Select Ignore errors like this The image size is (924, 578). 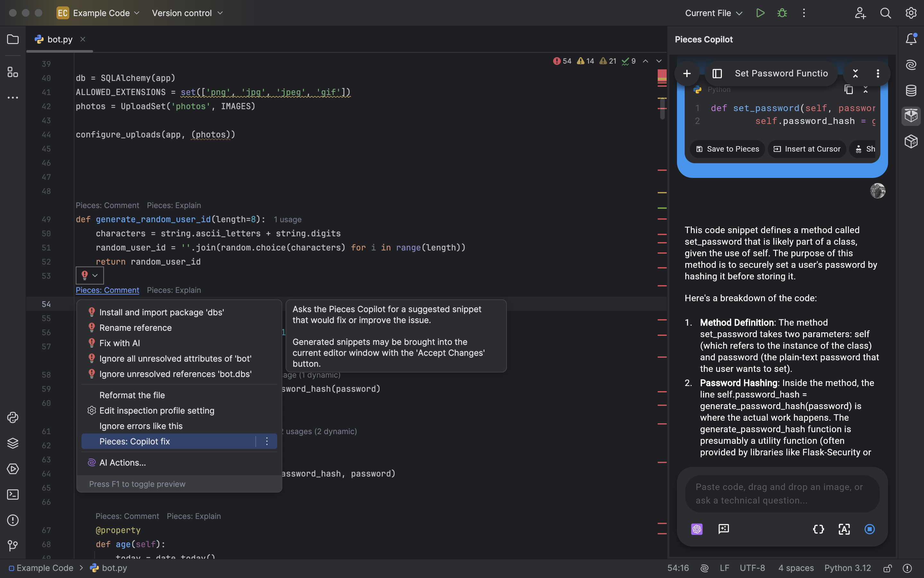179,426
